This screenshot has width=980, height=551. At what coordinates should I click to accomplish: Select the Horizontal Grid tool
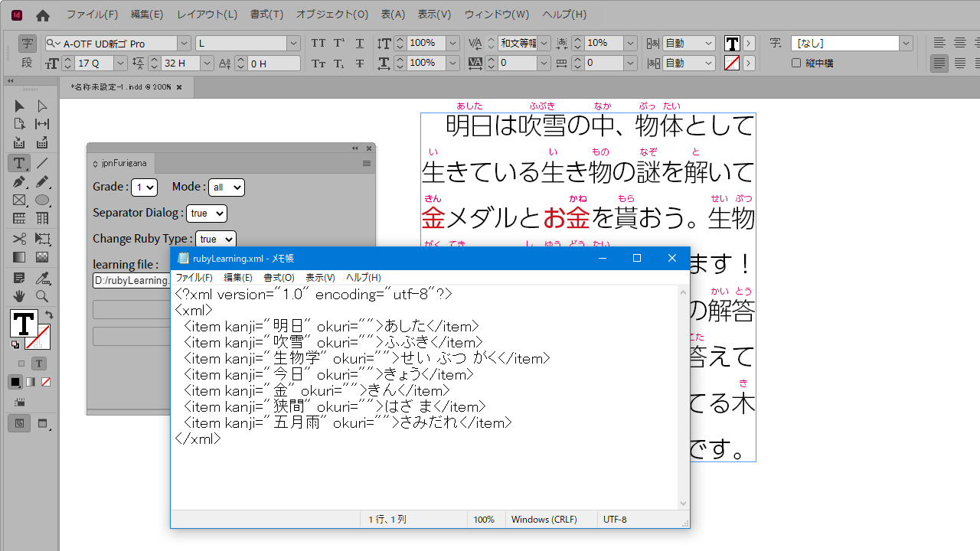[19, 219]
